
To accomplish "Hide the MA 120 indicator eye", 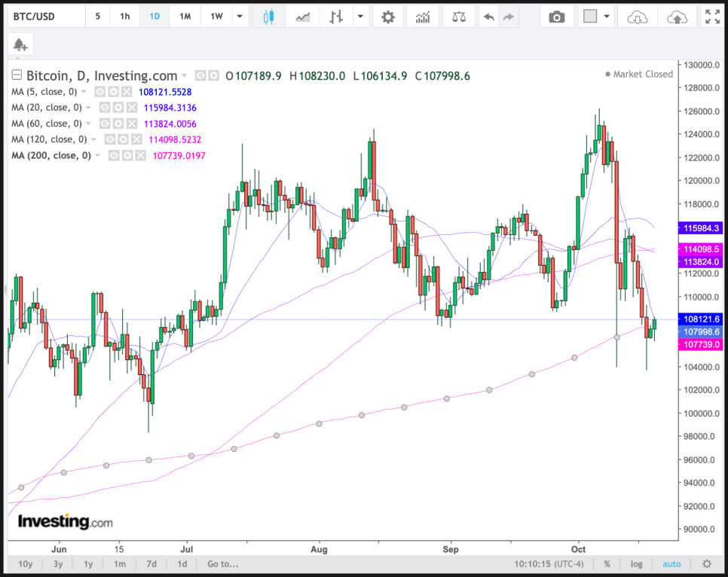I will [x=109, y=139].
